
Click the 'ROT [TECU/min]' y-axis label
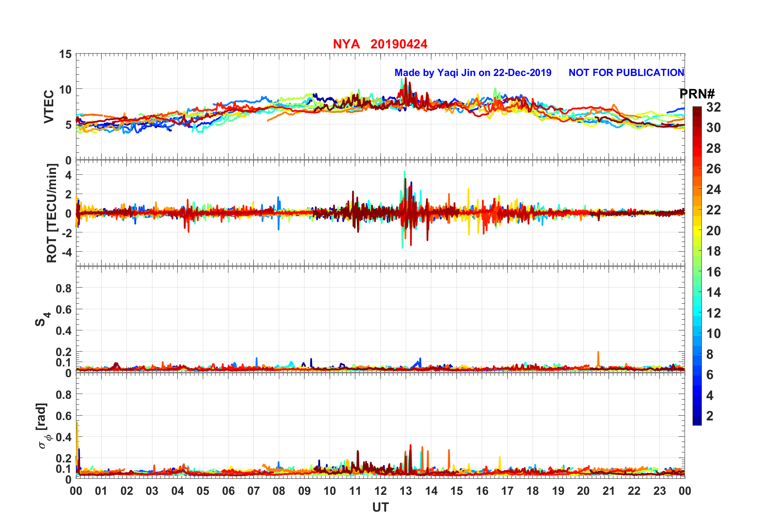52,213
